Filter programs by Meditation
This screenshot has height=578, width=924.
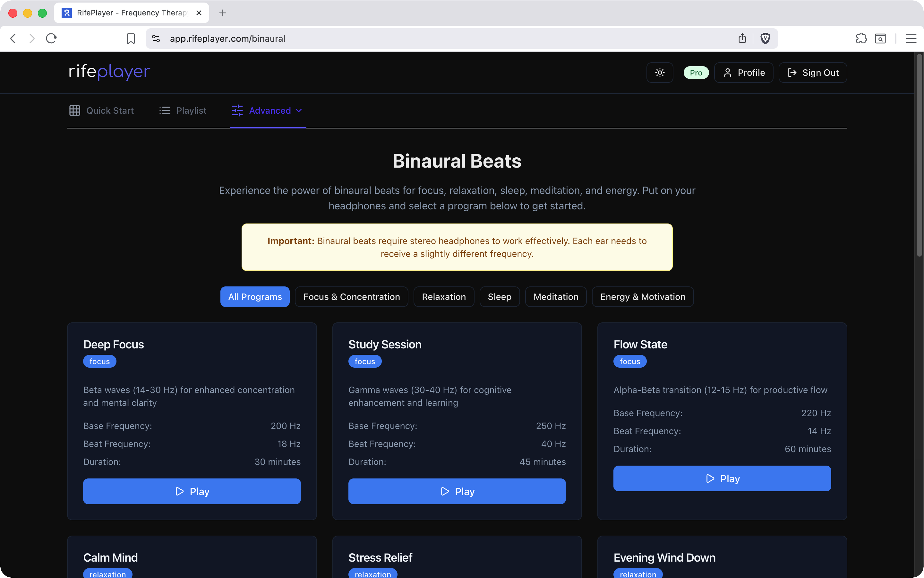point(556,297)
